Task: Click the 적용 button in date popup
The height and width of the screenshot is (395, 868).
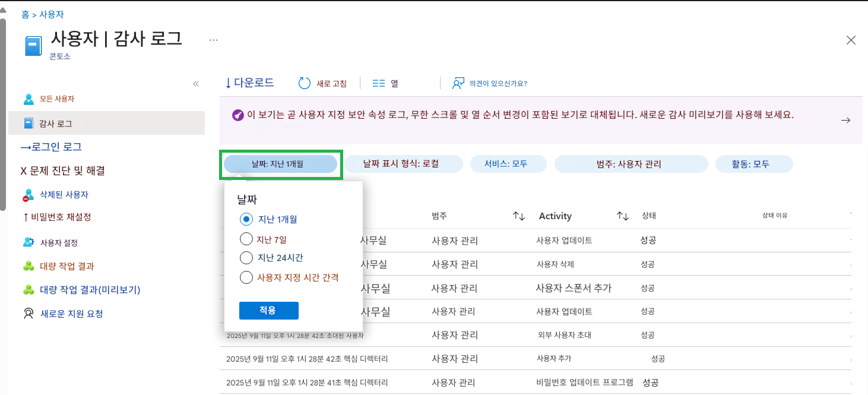Action: pos(269,311)
